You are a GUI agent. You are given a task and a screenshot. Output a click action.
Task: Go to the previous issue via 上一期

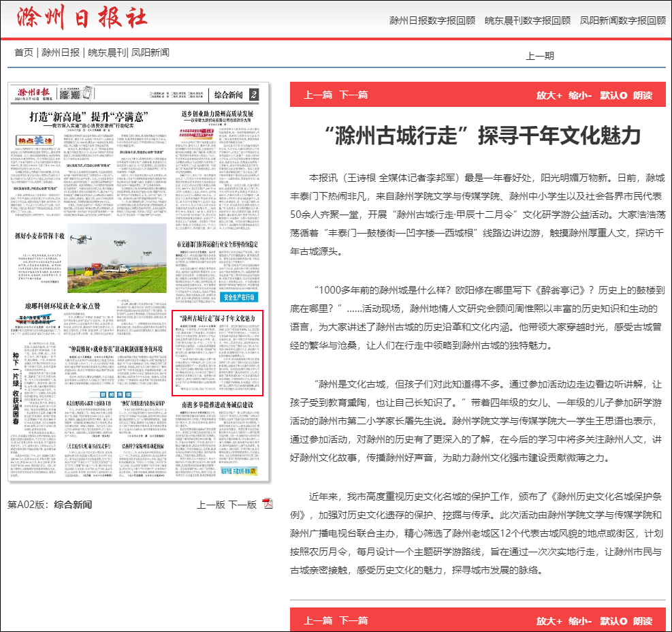(540, 56)
